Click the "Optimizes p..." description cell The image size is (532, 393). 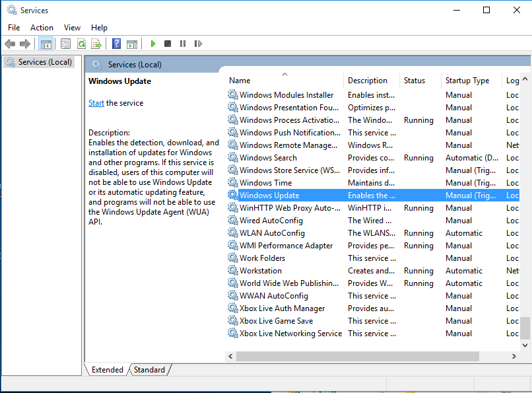point(372,107)
